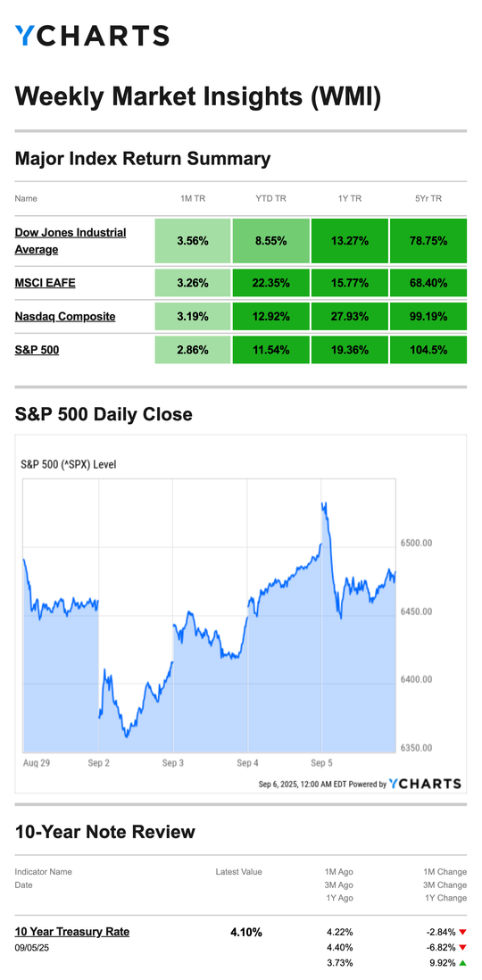Open the MSCI EAFE link
The height and width of the screenshot is (980, 482).
(45, 283)
